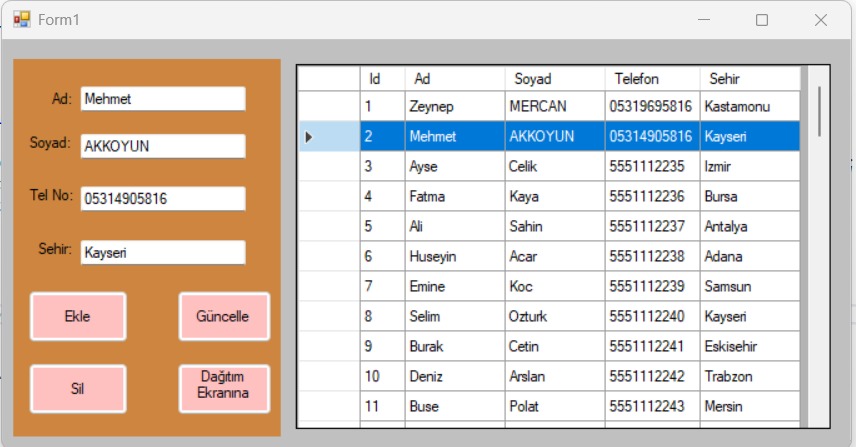
Task: Select the cell Polat
Action: point(555,407)
